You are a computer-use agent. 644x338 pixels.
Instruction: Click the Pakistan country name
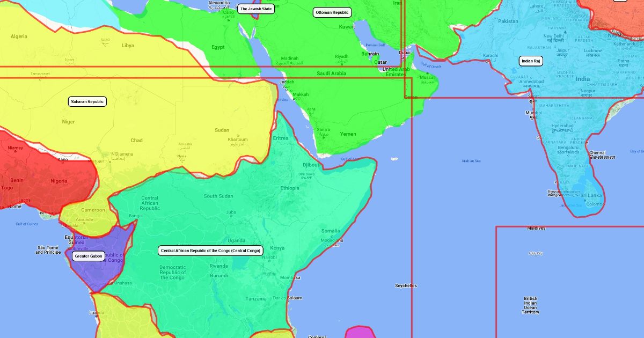(x=508, y=21)
